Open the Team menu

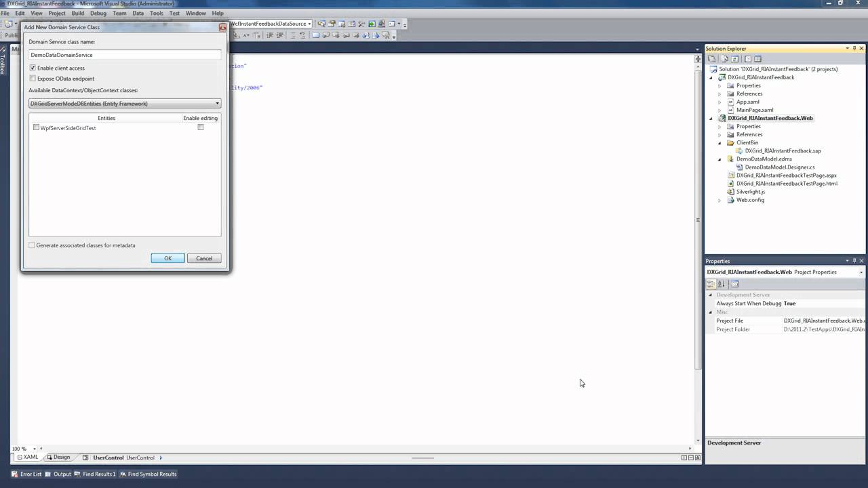pos(119,13)
